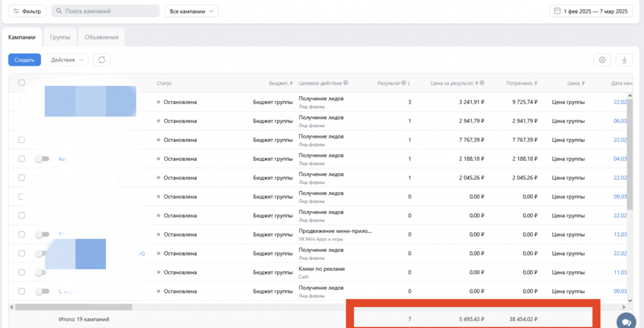This screenshot has height=328, width=644.
Task: Expand the Действия dropdown menu
Action: [67, 60]
